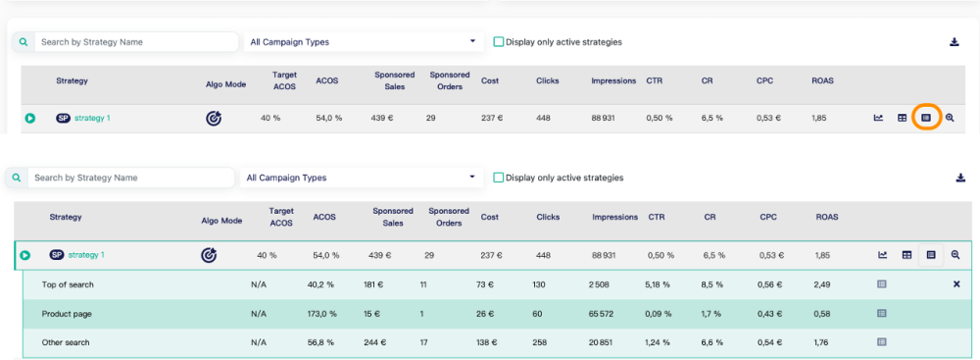The width and height of the screenshot is (980, 360).
Task: Click the list icon in the Top of search row
Action: [x=881, y=284]
